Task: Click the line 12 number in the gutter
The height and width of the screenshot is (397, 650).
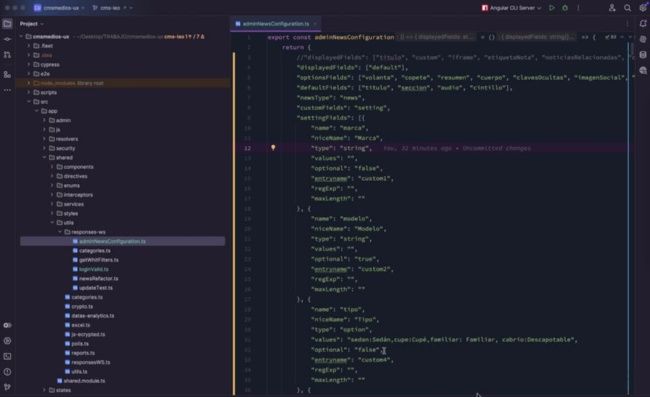Action: click(247, 148)
